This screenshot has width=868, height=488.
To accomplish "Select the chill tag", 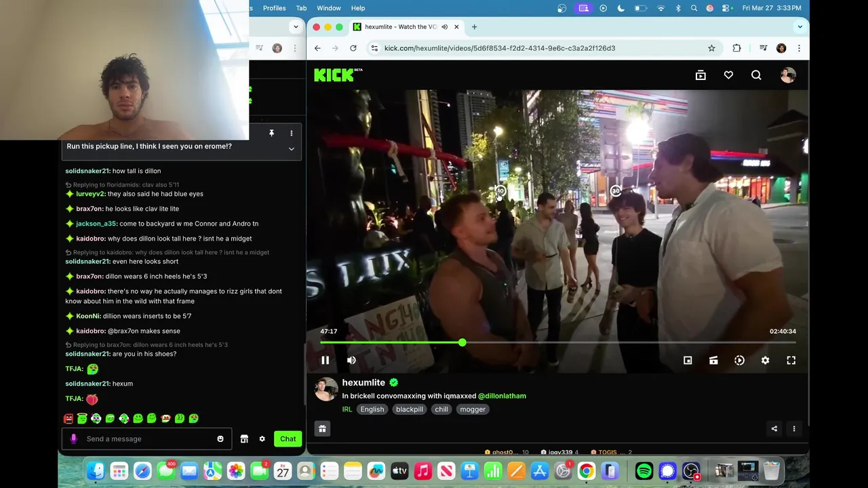I will pyautogui.click(x=441, y=409).
